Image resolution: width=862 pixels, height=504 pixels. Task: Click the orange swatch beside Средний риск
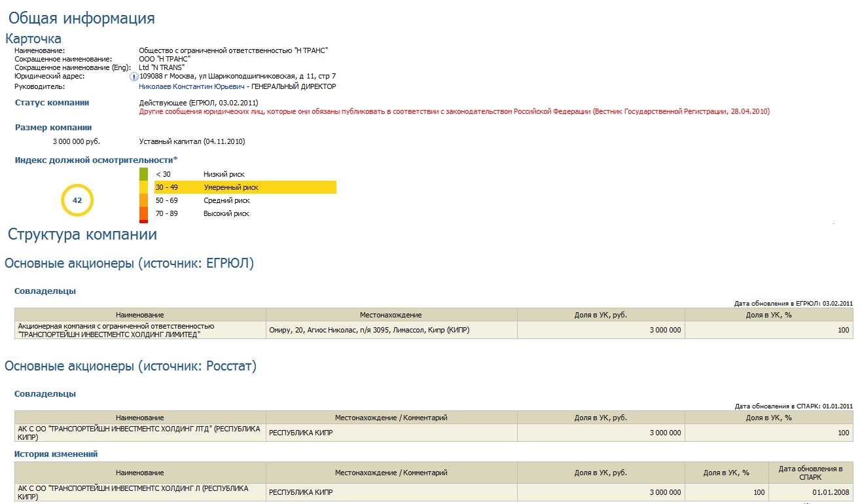tap(143, 200)
